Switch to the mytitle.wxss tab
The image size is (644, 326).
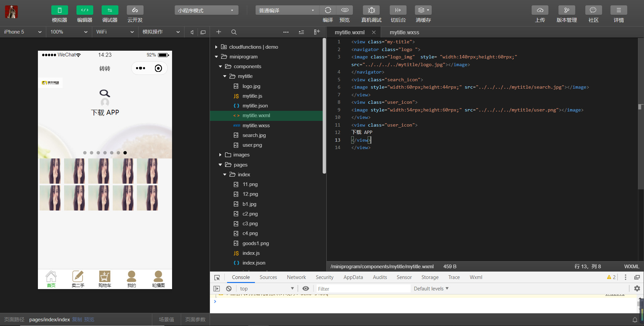click(404, 33)
